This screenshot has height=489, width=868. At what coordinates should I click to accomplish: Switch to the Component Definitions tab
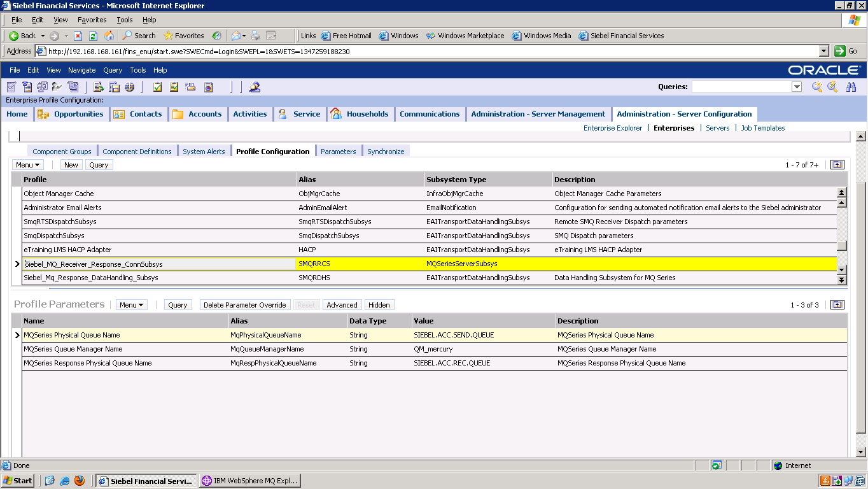pyautogui.click(x=137, y=152)
